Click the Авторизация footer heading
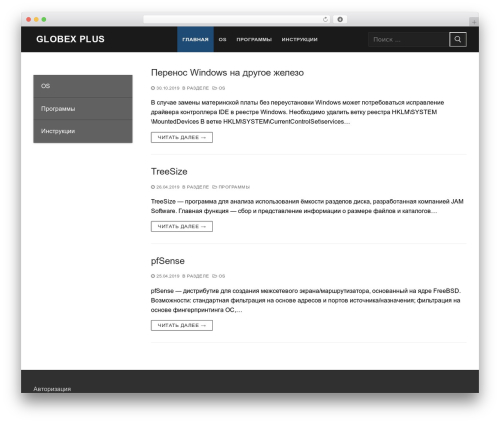The width and height of the screenshot is (500, 423). click(x=52, y=389)
